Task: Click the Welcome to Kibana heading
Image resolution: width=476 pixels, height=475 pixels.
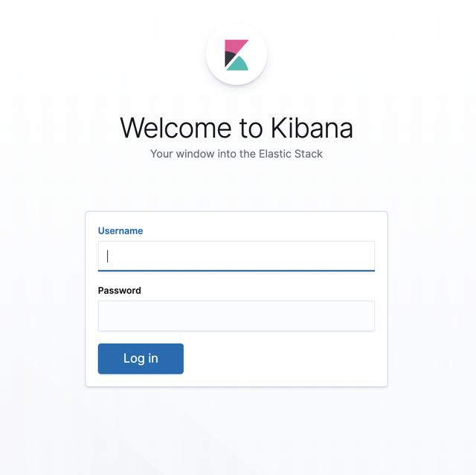Action: (x=237, y=128)
